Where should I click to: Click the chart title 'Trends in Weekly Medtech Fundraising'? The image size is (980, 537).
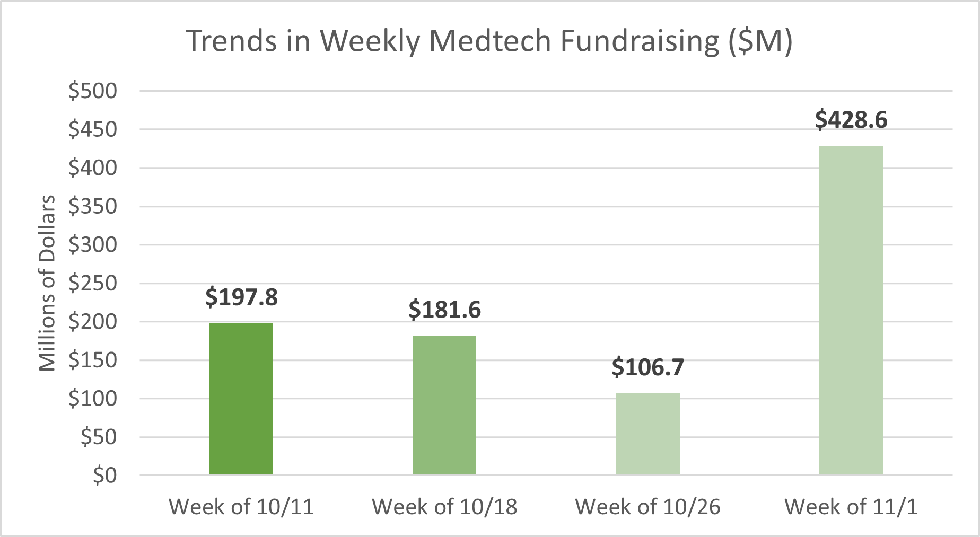click(x=489, y=41)
